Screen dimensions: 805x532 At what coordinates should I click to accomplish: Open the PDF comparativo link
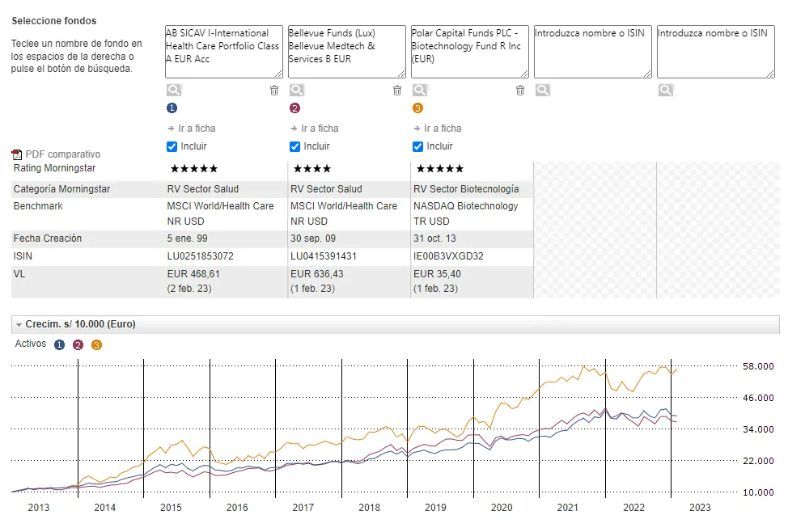pyautogui.click(x=61, y=154)
